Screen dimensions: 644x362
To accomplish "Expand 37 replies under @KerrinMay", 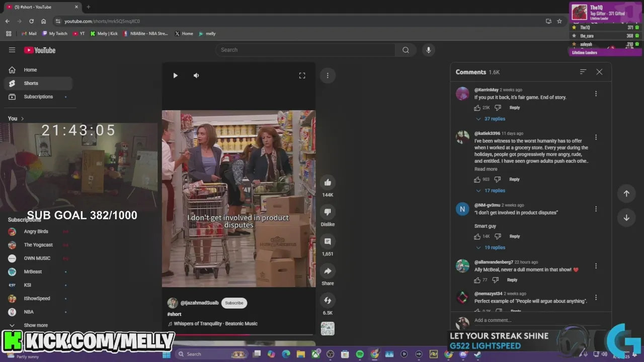I will tap(491, 119).
